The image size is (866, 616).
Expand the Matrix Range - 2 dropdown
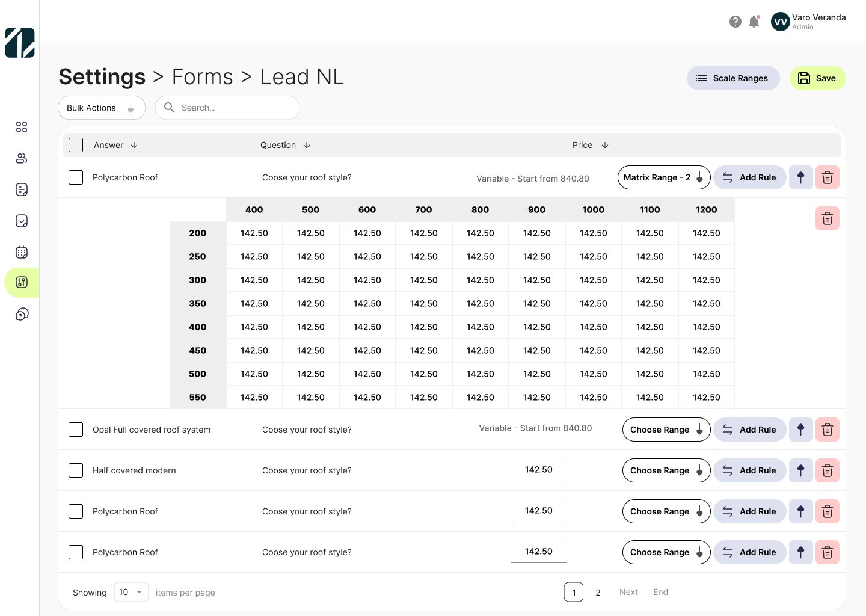pyautogui.click(x=663, y=177)
